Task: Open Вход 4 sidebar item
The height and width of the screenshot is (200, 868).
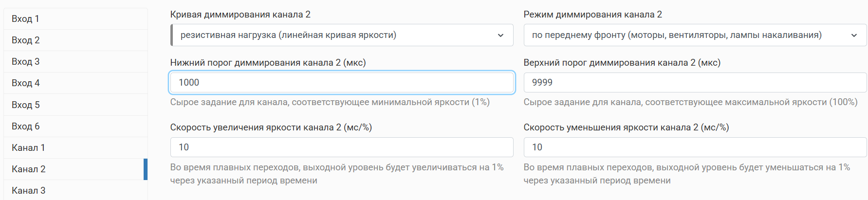Action: coord(75,83)
